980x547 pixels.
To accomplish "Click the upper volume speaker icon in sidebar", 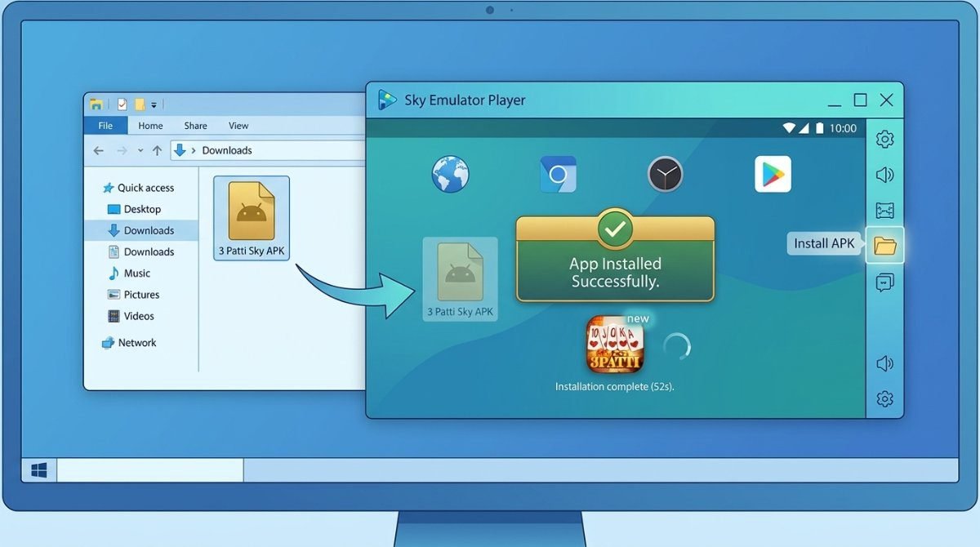I will tap(884, 175).
